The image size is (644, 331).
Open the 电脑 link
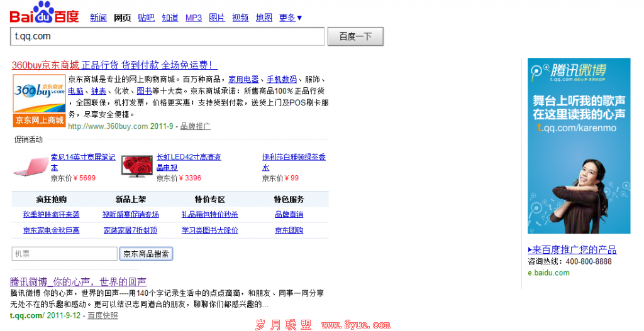(x=75, y=91)
